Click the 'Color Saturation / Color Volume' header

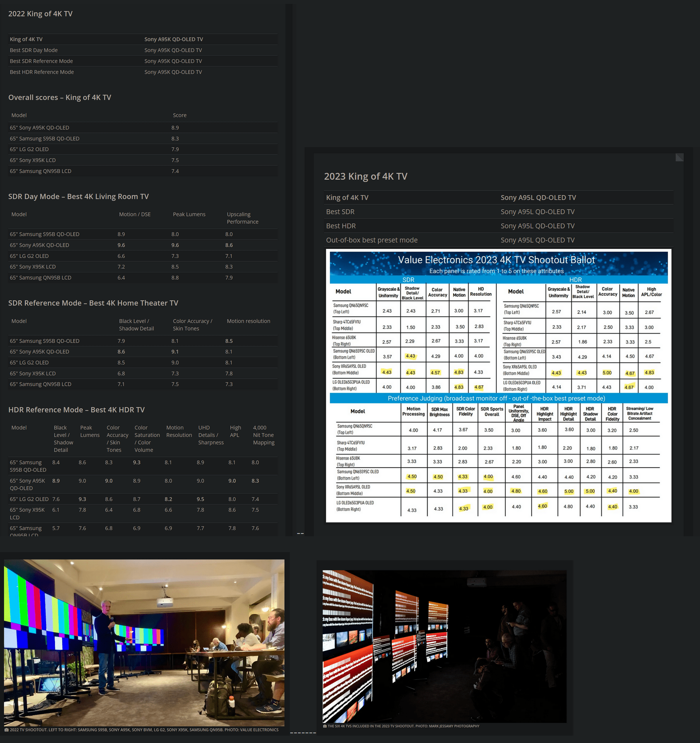[x=147, y=439]
